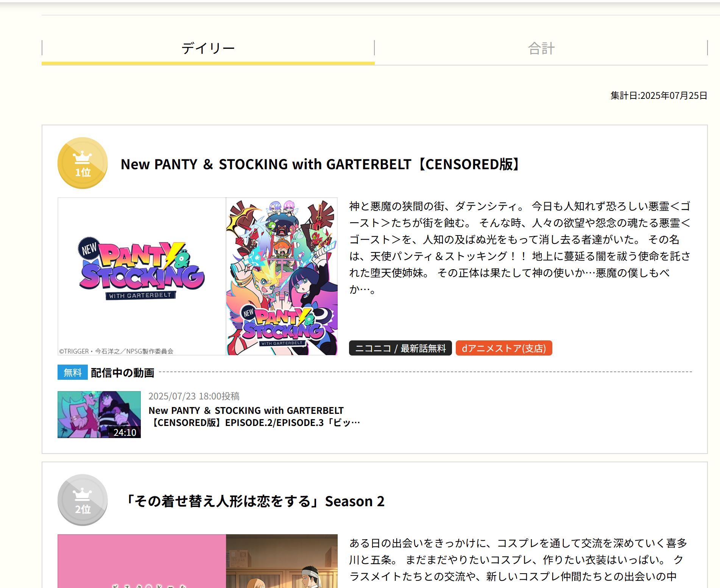
Task: Switch to the デイリー ranking tab
Action: click(208, 48)
